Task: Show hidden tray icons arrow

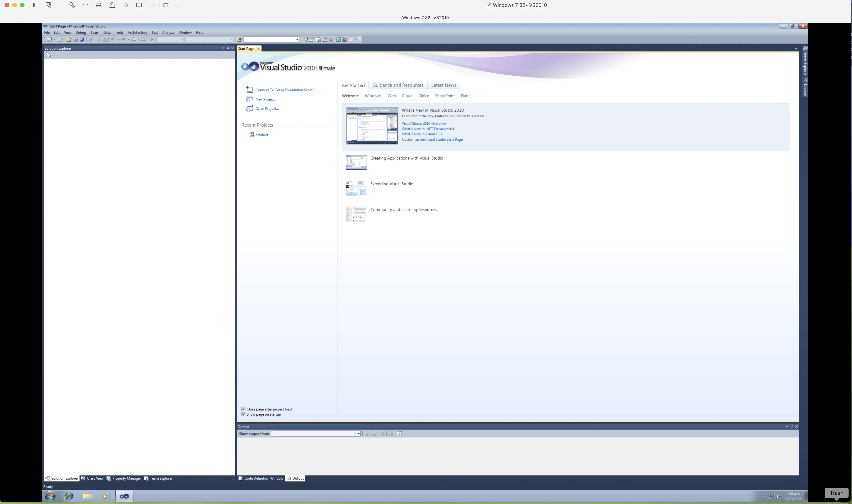Action: click(x=763, y=497)
